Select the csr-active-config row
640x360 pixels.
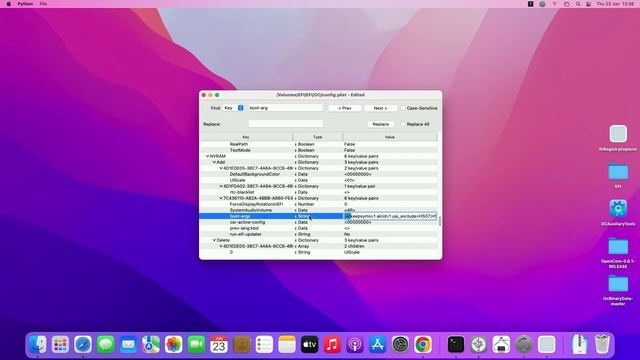click(x=318, y=222)
